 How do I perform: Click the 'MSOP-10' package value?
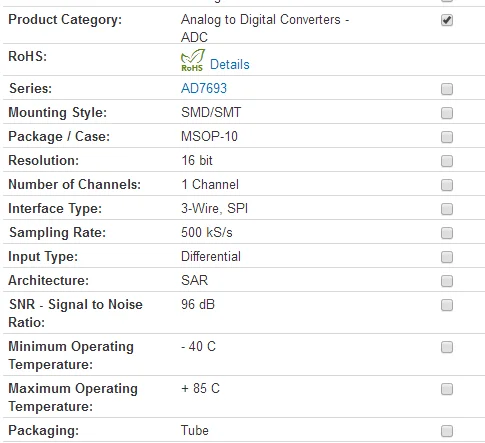(209, 136)
